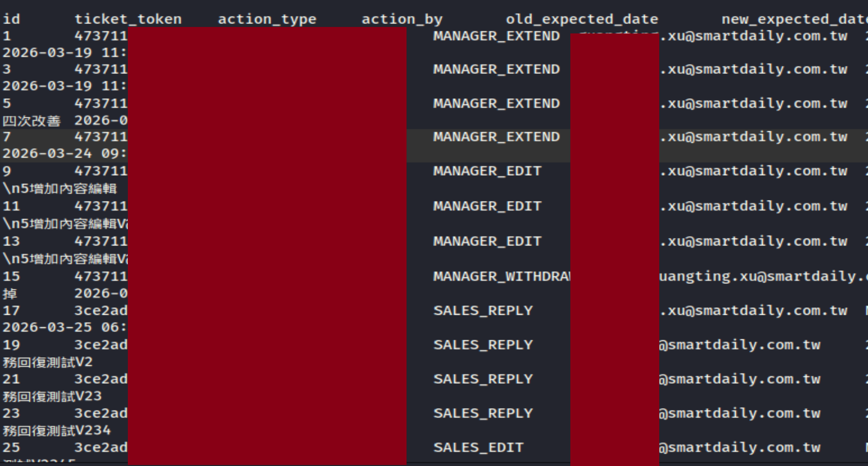The width and height of the screenshot is (868, 466).
Task: Click the action_by column header
Action: [402, 19]
